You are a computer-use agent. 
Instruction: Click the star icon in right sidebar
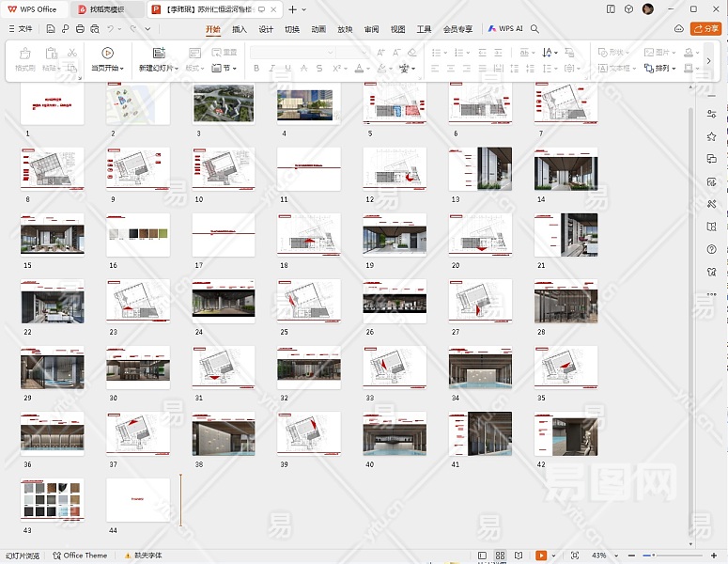tap(712, 136)
